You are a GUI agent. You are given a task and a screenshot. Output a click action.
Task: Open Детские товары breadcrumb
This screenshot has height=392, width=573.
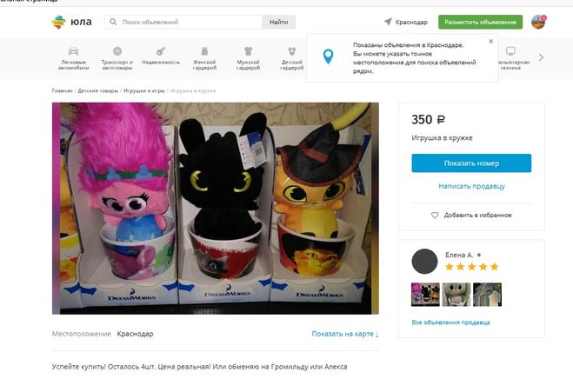click(98, 90)
